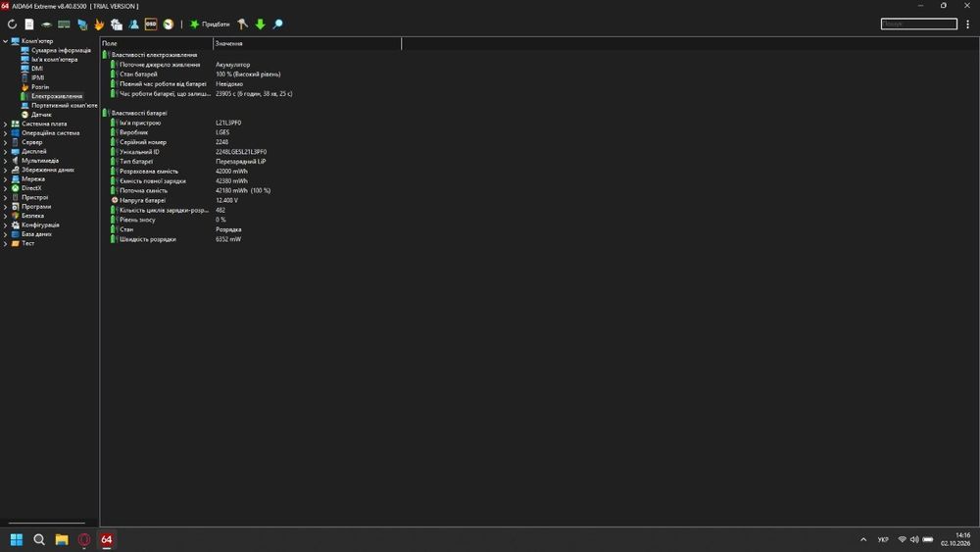The image size is (980, 552).
Task: Expand the Дисплей node
Action: [x=6, y=151]
